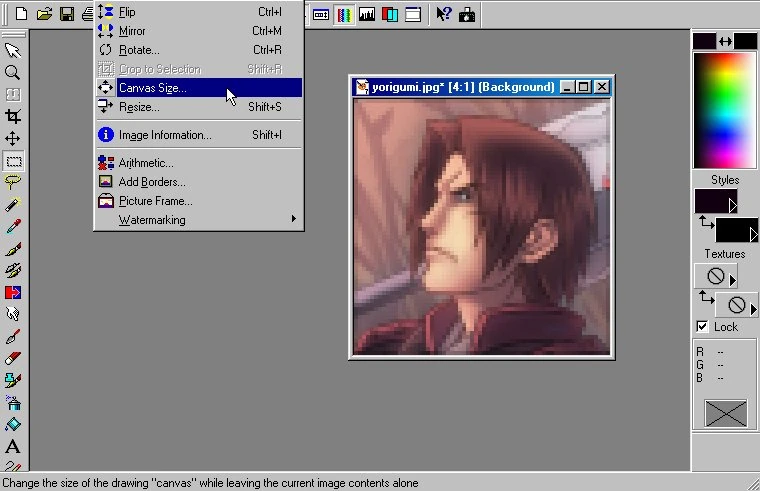Select the Color Replacer tool

point(13,293)
